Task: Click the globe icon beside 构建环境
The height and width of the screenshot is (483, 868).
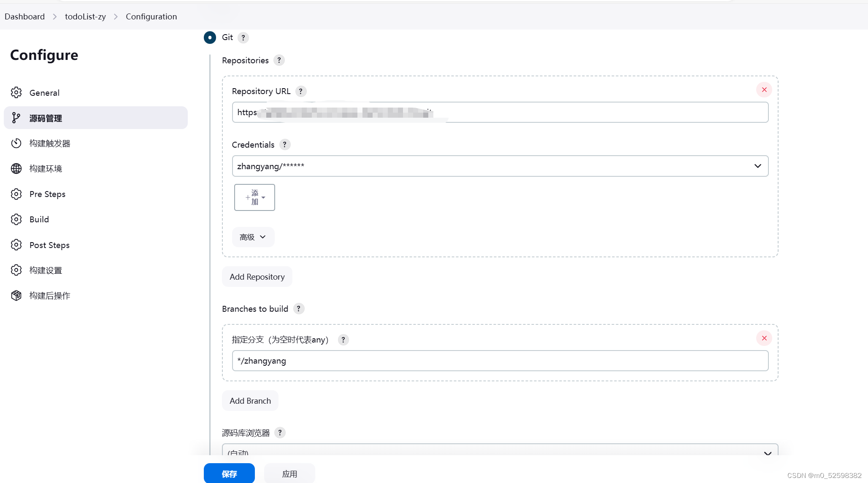Action: (16, 168)
